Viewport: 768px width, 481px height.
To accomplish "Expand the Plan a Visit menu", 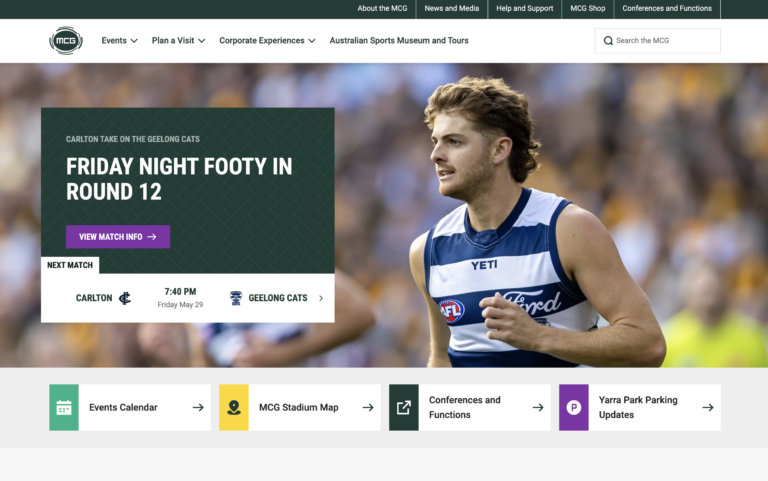I will coord(178,41).
